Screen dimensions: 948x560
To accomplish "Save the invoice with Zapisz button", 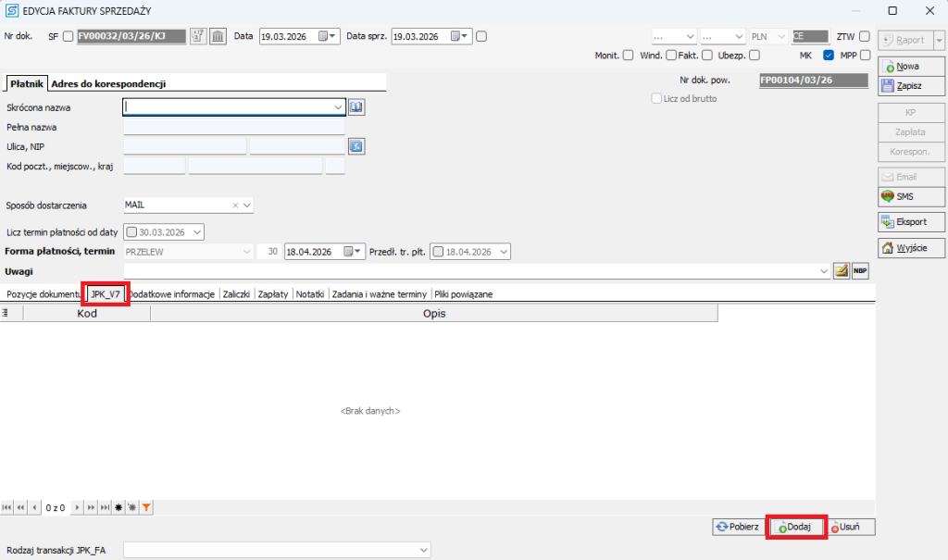I will pos(898,85).
